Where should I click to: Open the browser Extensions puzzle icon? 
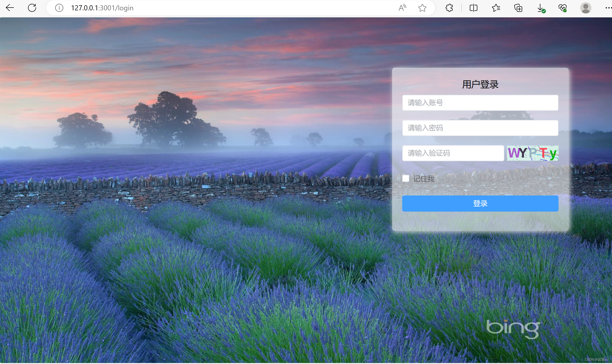click(x=449, y=8)
